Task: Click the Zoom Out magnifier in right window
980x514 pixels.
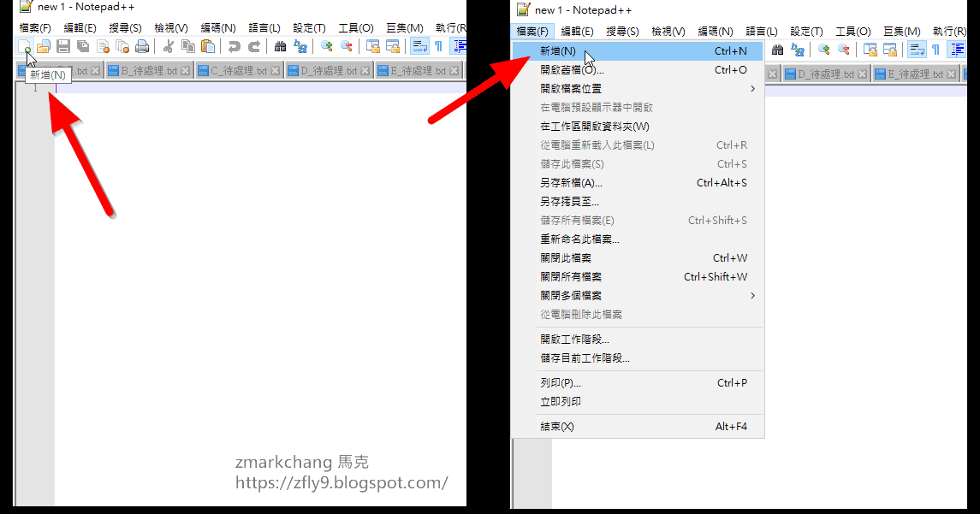Action: click(844, 50)
